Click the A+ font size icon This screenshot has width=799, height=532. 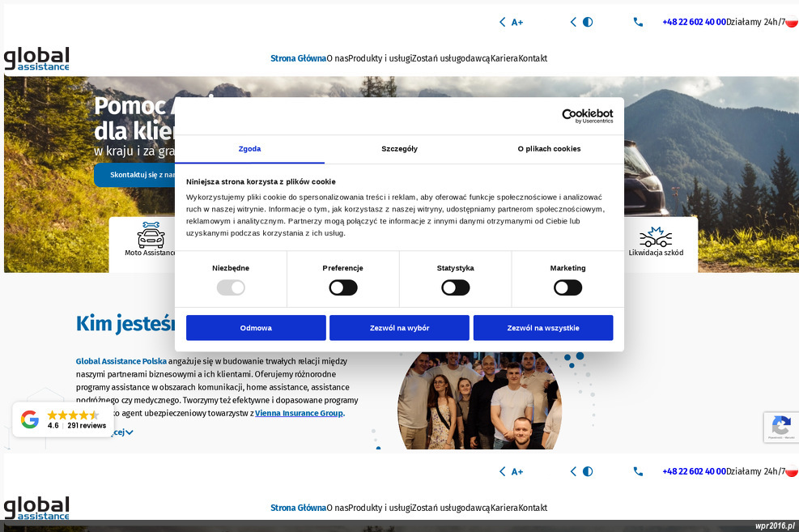click(x=517, y=22)
